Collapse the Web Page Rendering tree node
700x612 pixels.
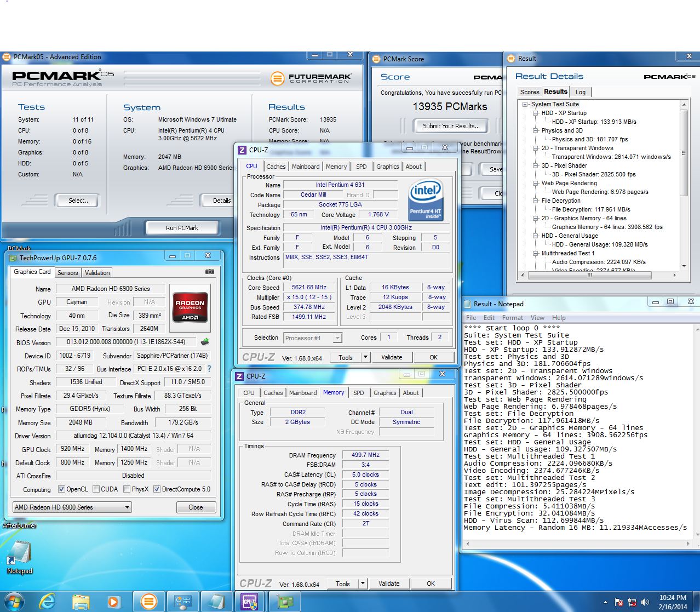(x=536, y=183)
